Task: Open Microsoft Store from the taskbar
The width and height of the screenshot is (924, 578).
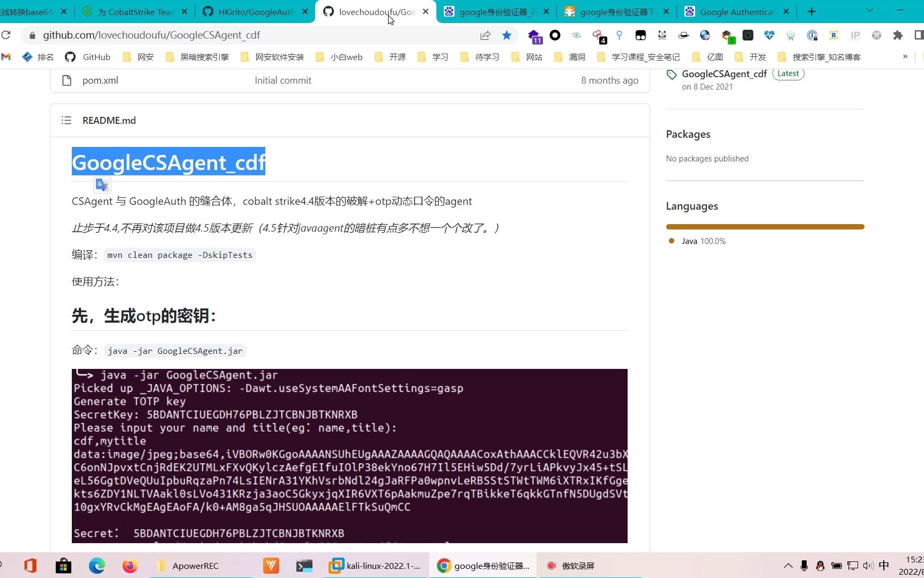Action: coord(63,565)
